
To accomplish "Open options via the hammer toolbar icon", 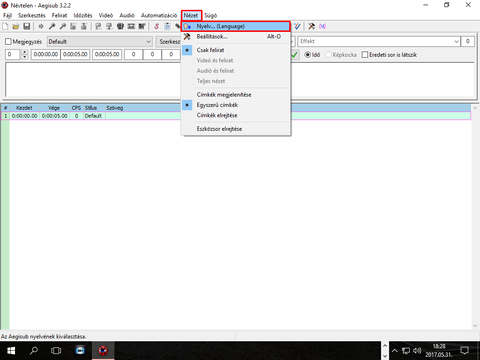I will click(x=311, y=26).
